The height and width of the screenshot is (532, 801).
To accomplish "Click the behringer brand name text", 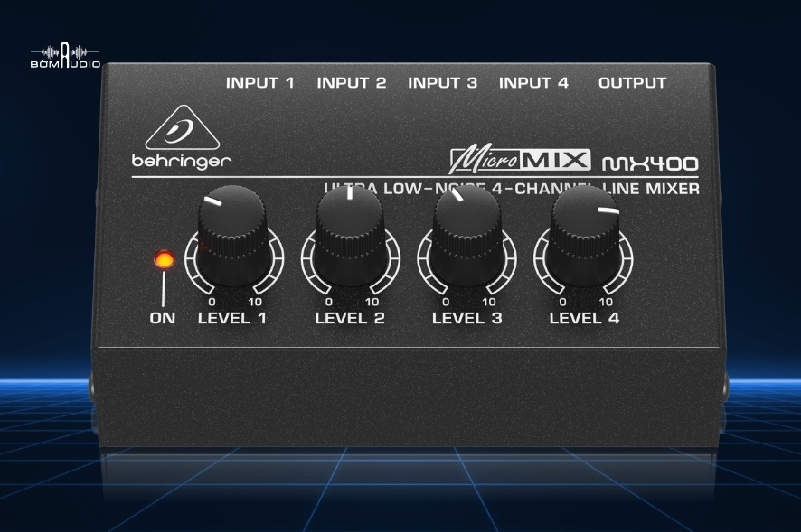I will tap(182, 162).
